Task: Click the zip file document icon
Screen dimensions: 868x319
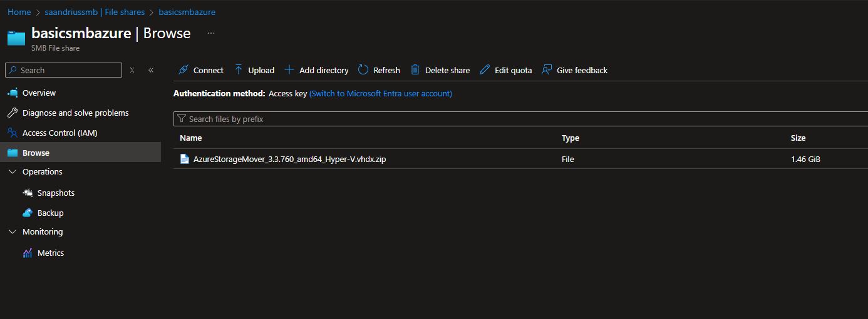Action: (185, 159)
